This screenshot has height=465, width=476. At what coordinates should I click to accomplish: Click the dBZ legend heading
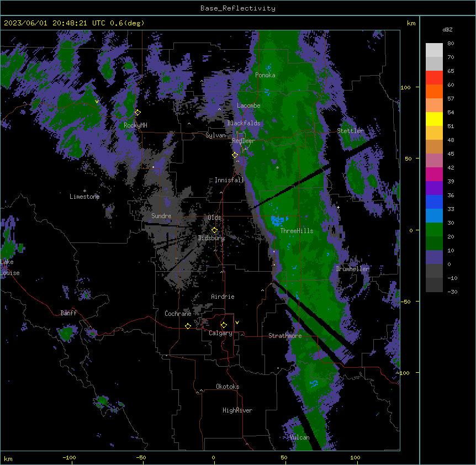click(x=447, y=29)
